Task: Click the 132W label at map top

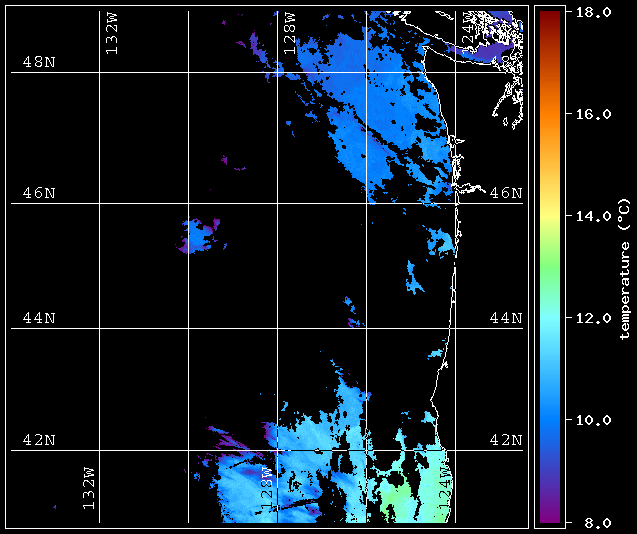Action: pos(111,34)
